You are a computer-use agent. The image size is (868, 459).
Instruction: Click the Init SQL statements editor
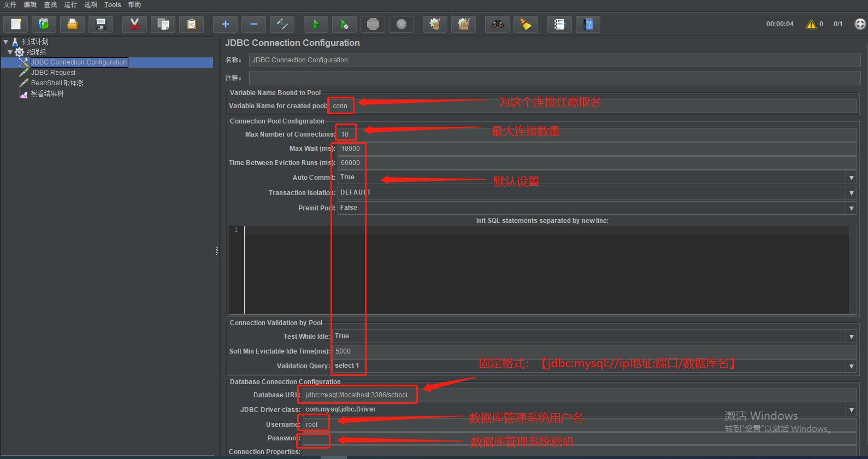[546, 270]
